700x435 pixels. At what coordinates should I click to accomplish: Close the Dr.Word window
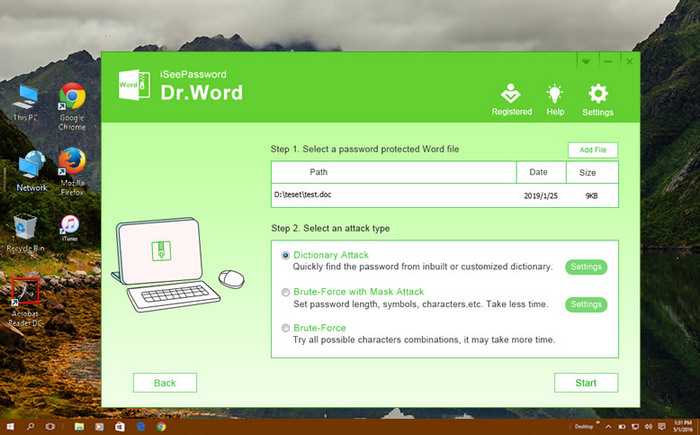pyautogui.click(x=629, y=61)
